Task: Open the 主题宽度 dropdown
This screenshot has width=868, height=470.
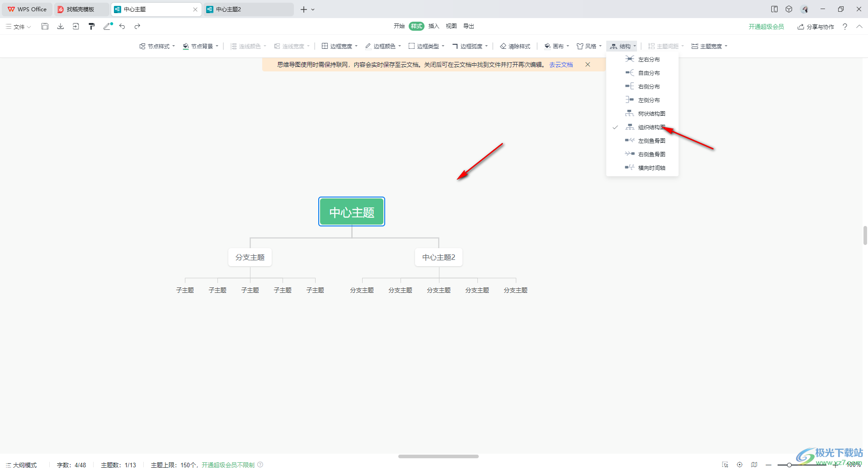Action: point(709,46)
